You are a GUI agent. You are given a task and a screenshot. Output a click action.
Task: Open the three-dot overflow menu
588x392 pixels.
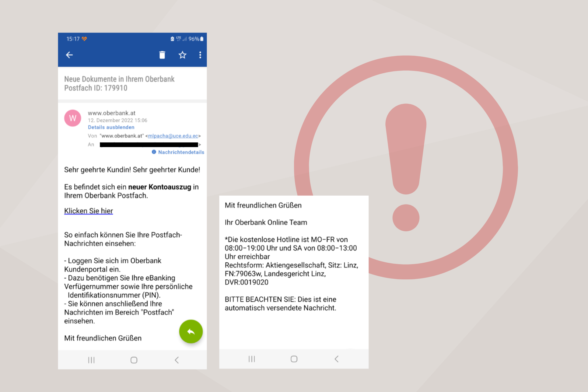[x=200, y=55]
